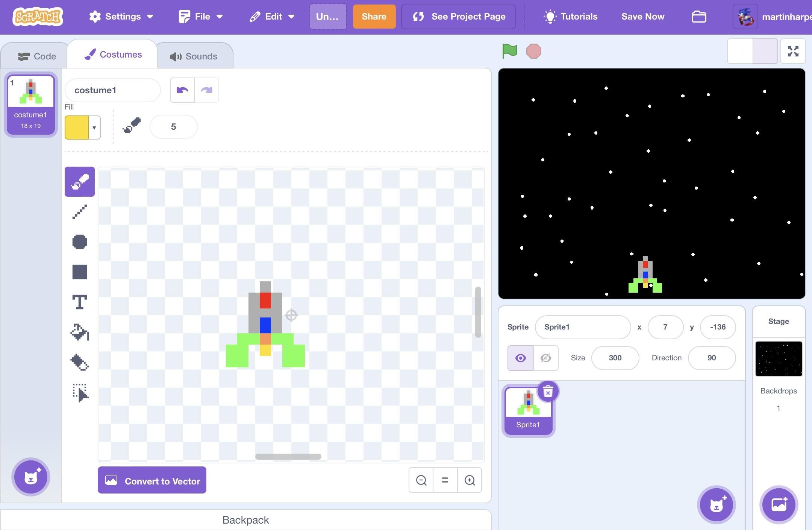The width and height of the screenshot is (812, 530).
Task: Click Convert to Vector
Action: tap(152, 480)
